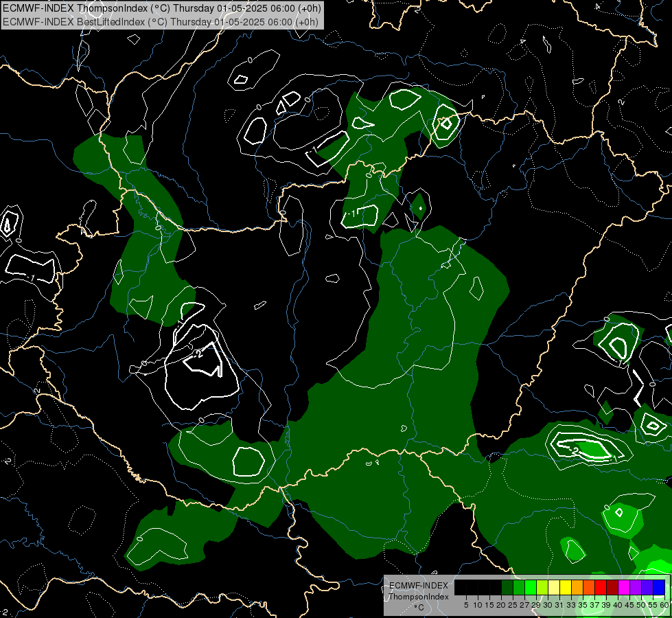Click the °C unit label in legend

pos(419,607)
